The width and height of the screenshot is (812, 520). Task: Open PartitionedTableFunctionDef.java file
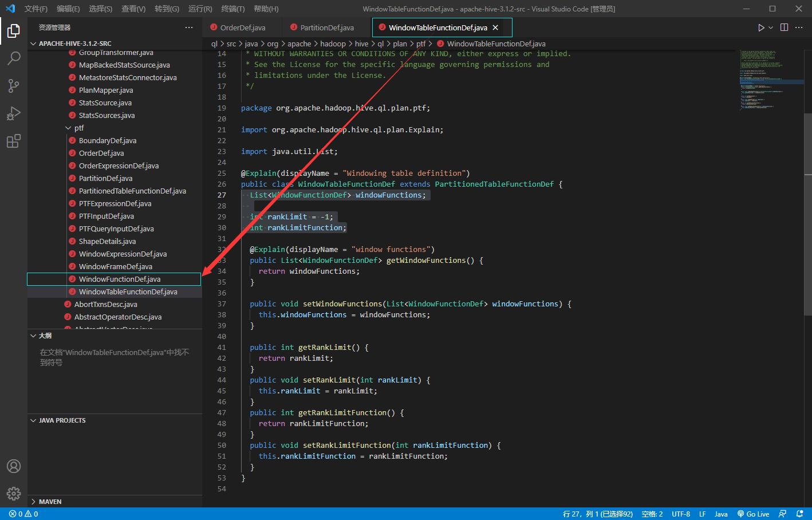pos(115,191)
